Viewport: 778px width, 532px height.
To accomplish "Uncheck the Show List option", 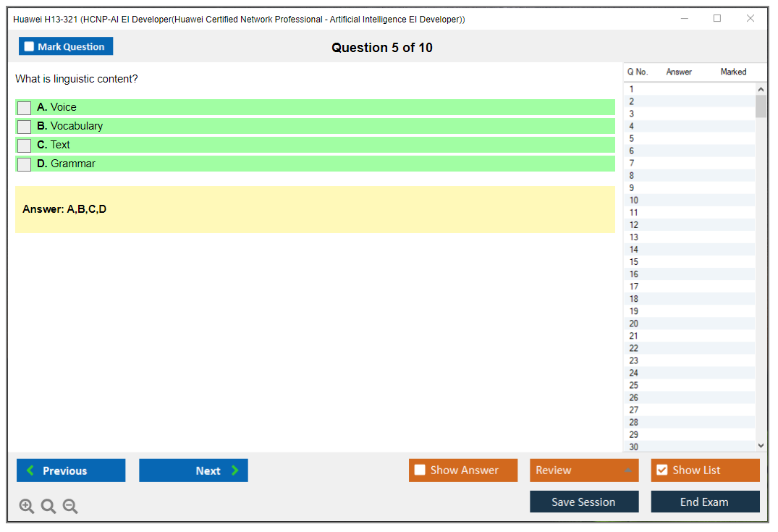I will [661, 470].
